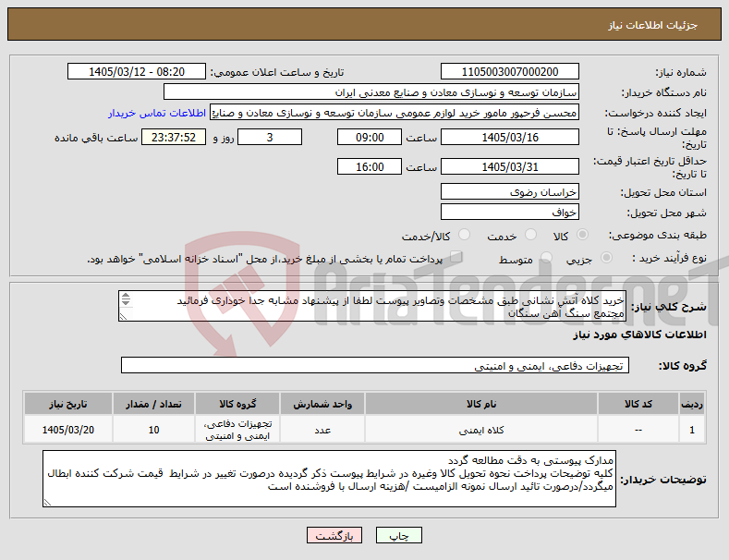Click the announcement date field 1405/03/12 - 08:20
Viewport: 729px width, 560px height.
[x=137, y=72]
